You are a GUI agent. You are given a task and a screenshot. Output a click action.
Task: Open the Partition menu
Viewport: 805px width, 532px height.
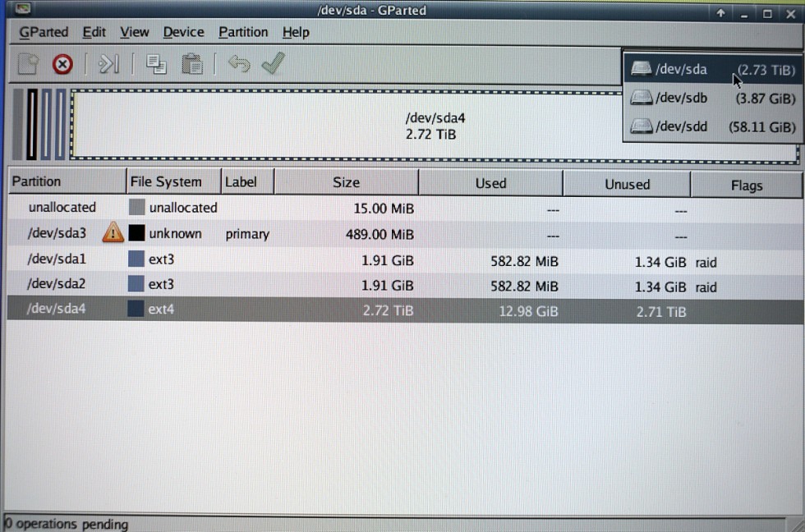pyautogui.click(x=243, y=32)
